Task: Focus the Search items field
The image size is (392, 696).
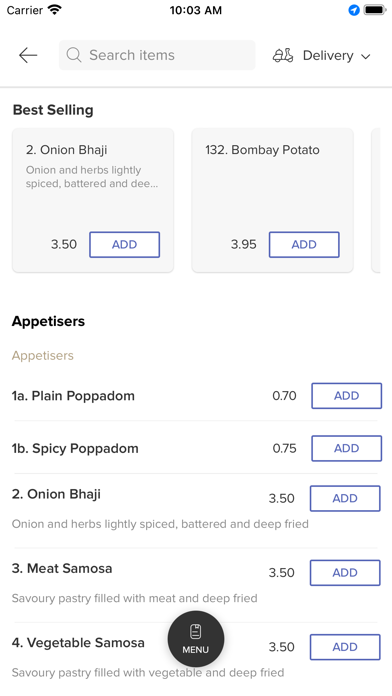Action: pos(157,55)
